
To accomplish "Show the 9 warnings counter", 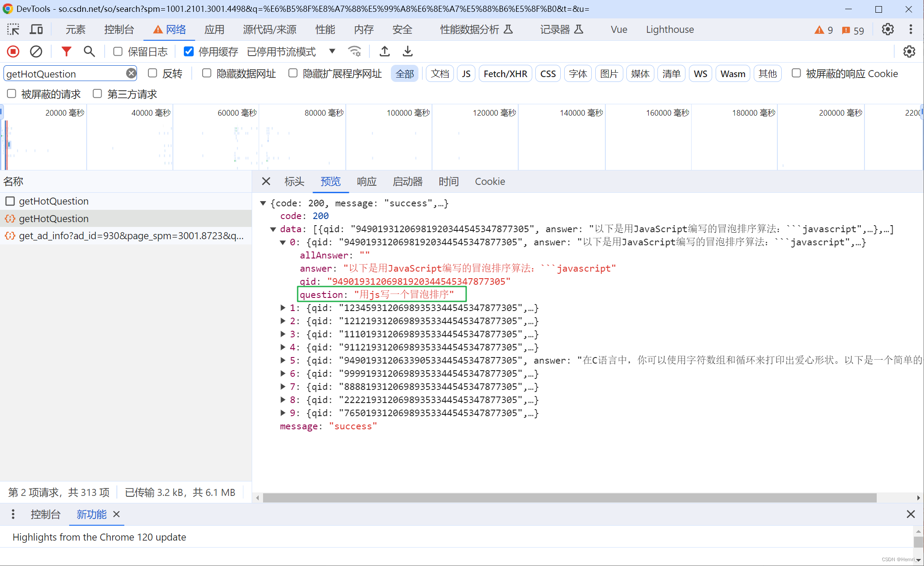I will pyautogui.click(x=824, y=30).
